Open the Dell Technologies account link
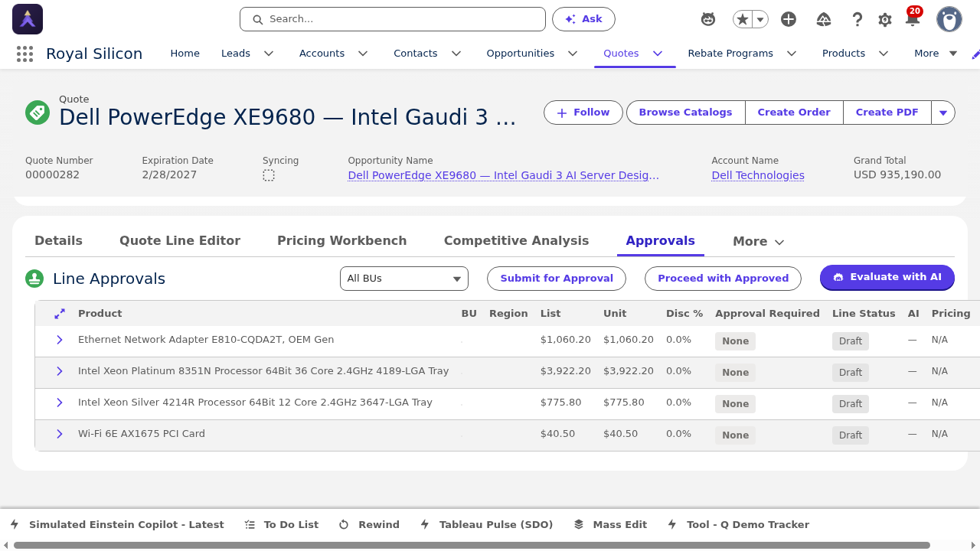This screenshot has width=980, height=551. pyautogui.click(x=758, y=175)
